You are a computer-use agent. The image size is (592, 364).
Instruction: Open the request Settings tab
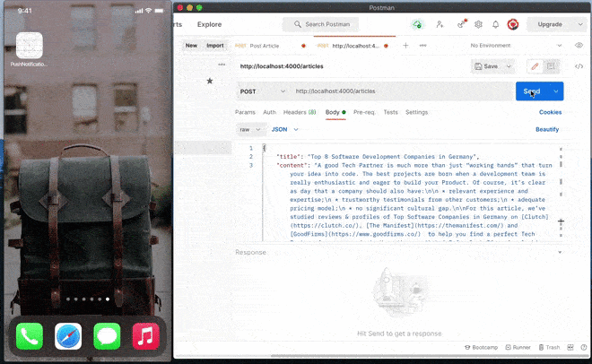point(416,112)
